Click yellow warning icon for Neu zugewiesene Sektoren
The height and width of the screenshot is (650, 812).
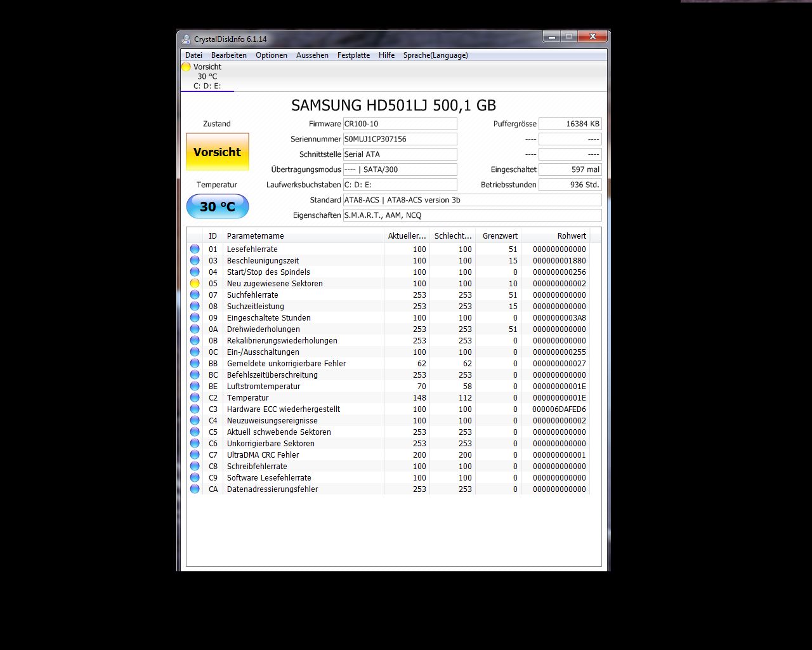tap(195, 283)
